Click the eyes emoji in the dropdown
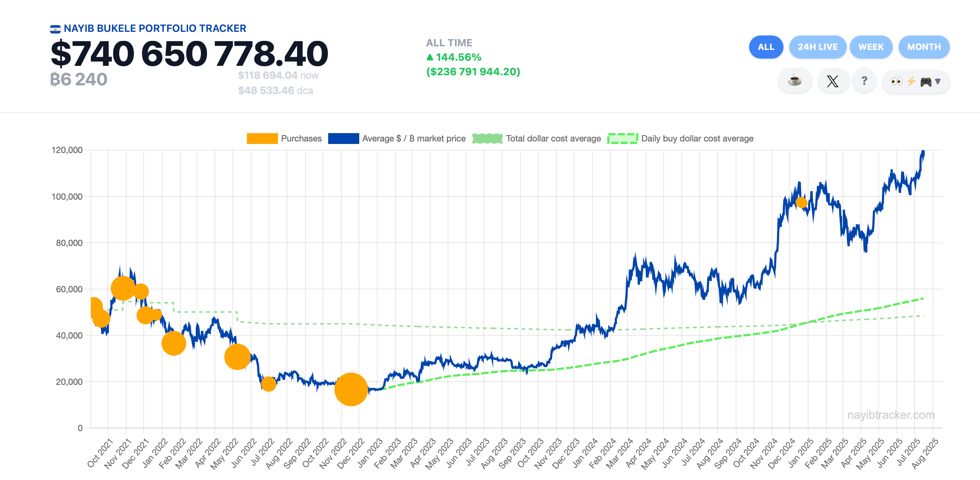 [897, 81]
